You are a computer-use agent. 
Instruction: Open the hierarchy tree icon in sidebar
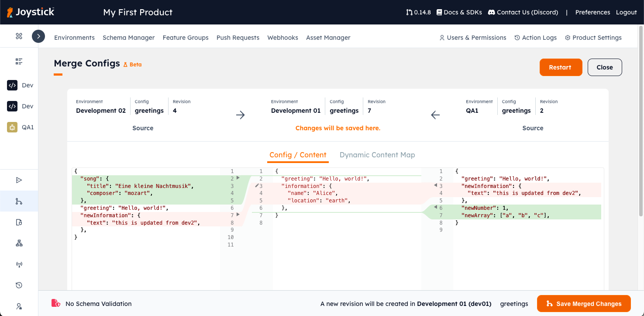coord(19,243)
